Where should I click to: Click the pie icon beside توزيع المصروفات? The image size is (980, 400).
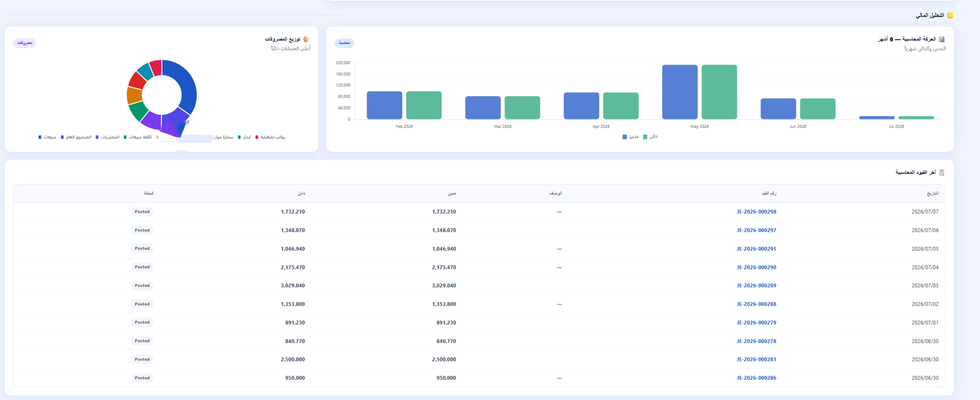306,39
